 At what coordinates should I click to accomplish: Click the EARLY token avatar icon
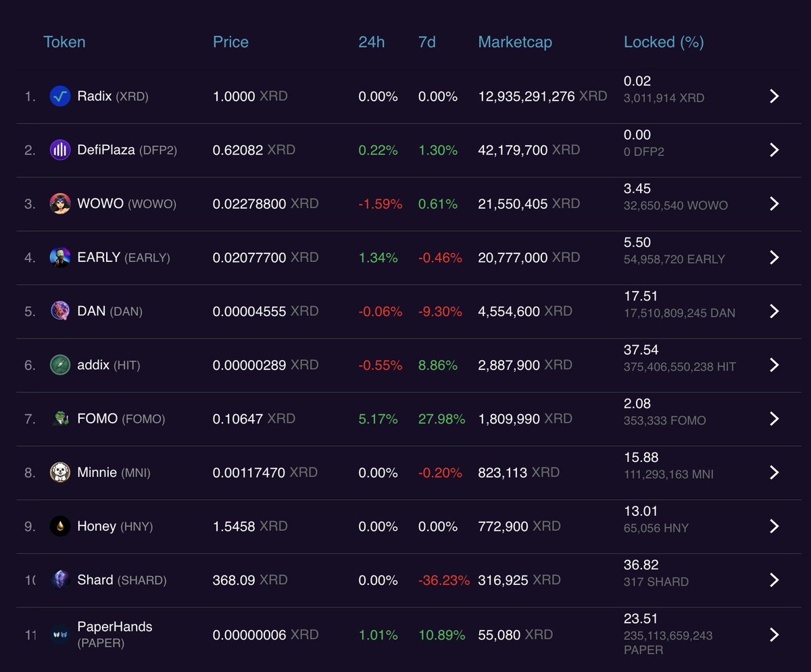click(60, 257)
